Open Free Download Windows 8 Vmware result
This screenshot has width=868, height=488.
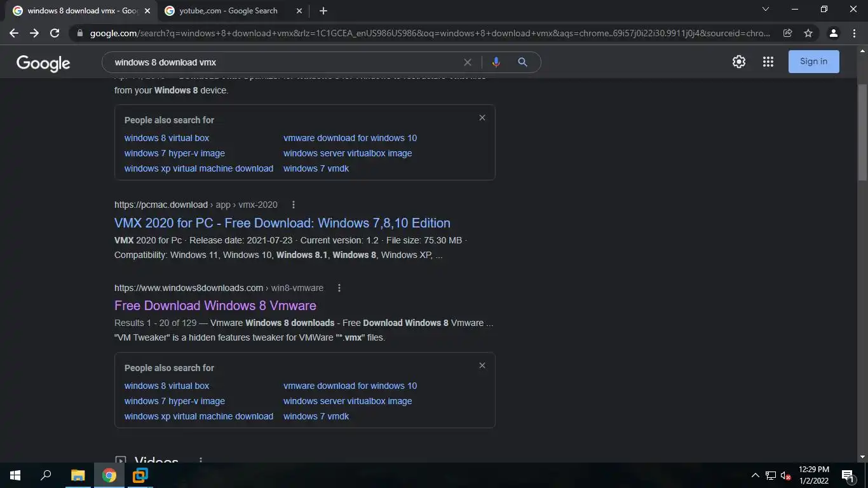215,306
